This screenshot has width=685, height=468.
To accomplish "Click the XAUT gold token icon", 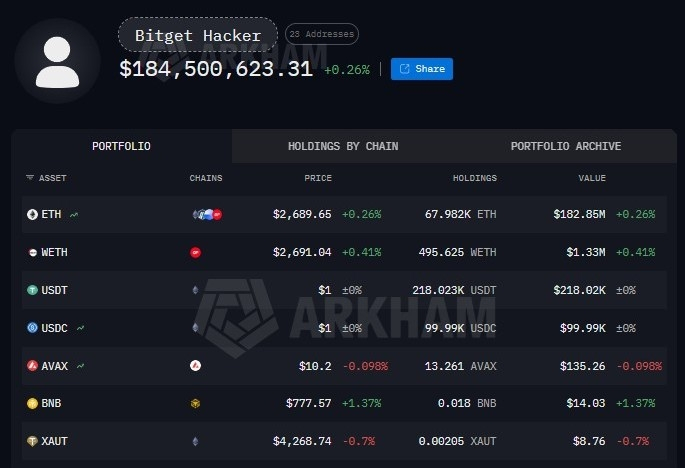I will [32, 441].
